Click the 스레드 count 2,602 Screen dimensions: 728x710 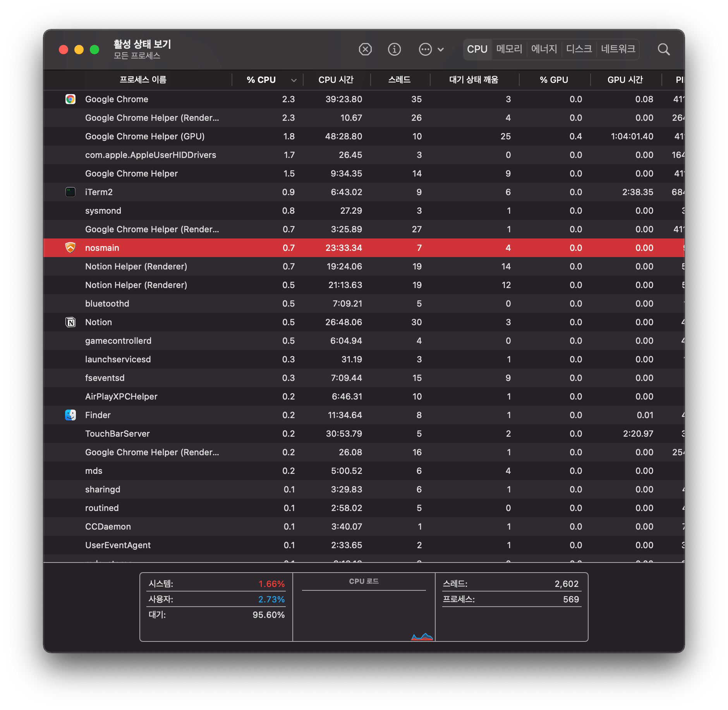coord(567,584)
